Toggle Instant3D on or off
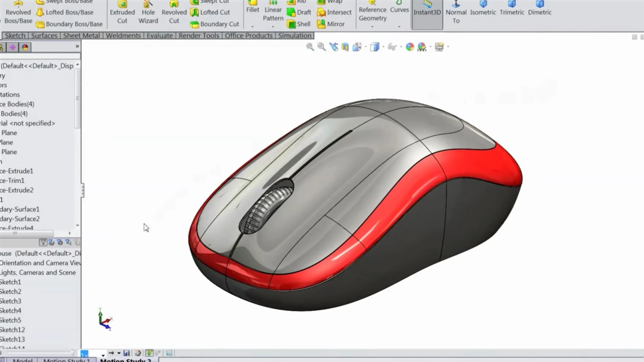Viewport: 644px width, 362px height. click(427, 12)
